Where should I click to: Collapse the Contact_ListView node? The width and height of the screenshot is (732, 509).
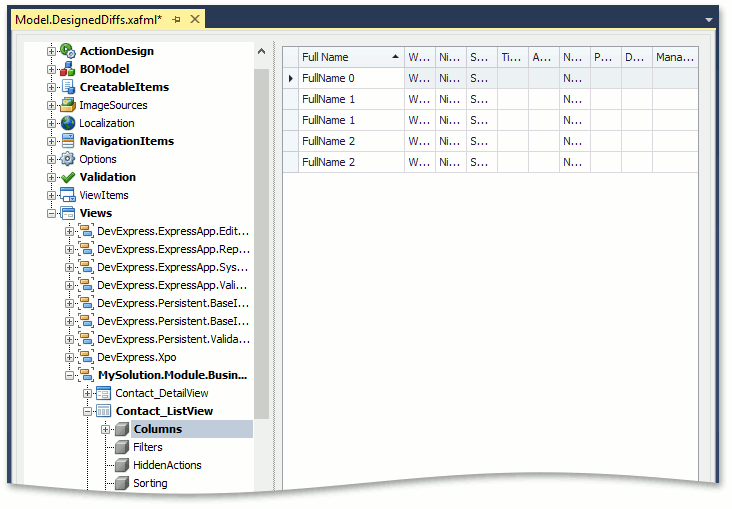click(x=87, y=411)
